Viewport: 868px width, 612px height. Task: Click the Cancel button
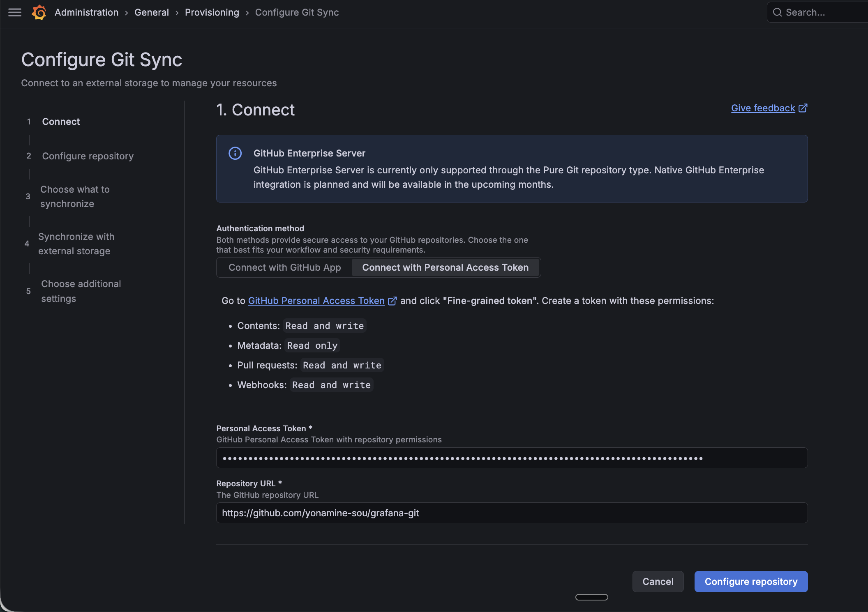(658, 582)
